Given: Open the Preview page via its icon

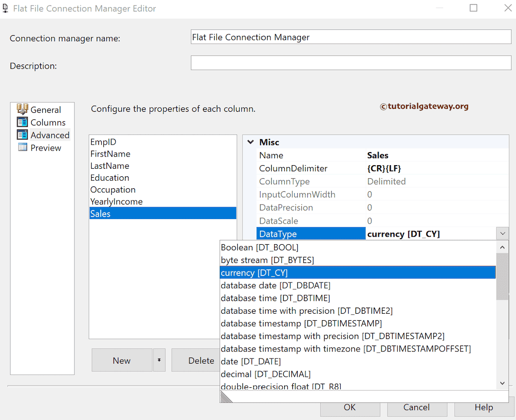Looking at the screenshot, I should (23, 147).
